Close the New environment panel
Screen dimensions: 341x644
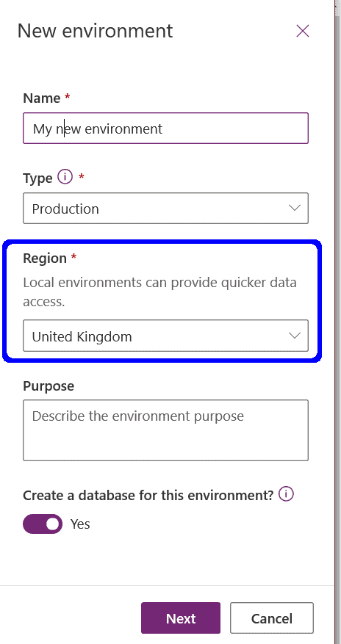pos(302,32)
